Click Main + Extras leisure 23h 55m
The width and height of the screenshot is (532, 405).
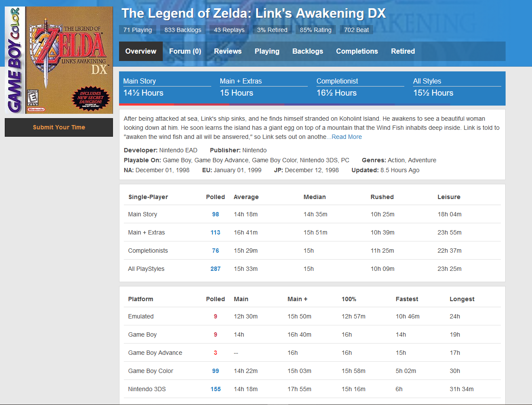pyautogui.click(x=449, y=232)
